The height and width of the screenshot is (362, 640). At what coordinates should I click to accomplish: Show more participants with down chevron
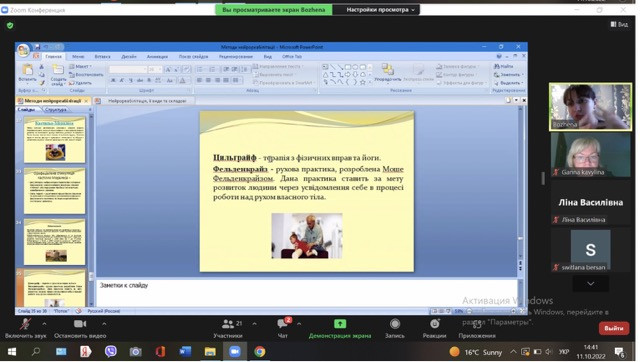(590, 283)
